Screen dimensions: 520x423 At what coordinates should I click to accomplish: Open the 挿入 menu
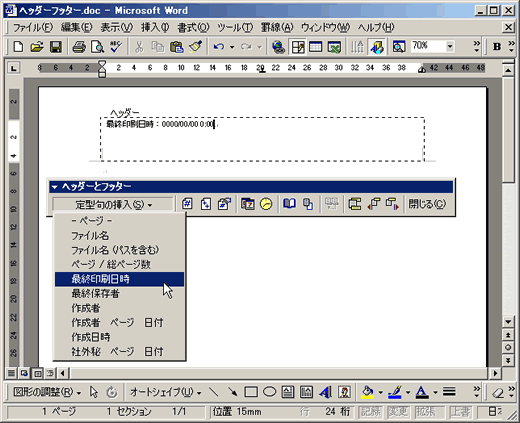pos(155,27)
